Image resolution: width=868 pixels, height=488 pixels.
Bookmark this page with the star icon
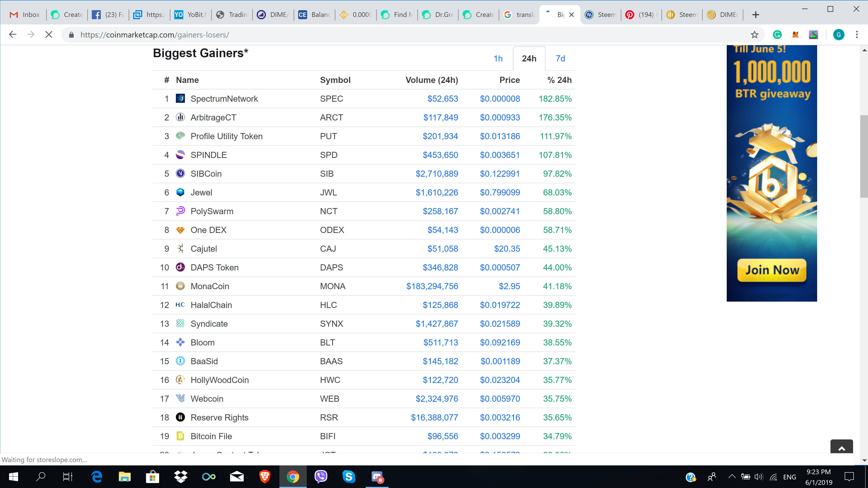755,35
